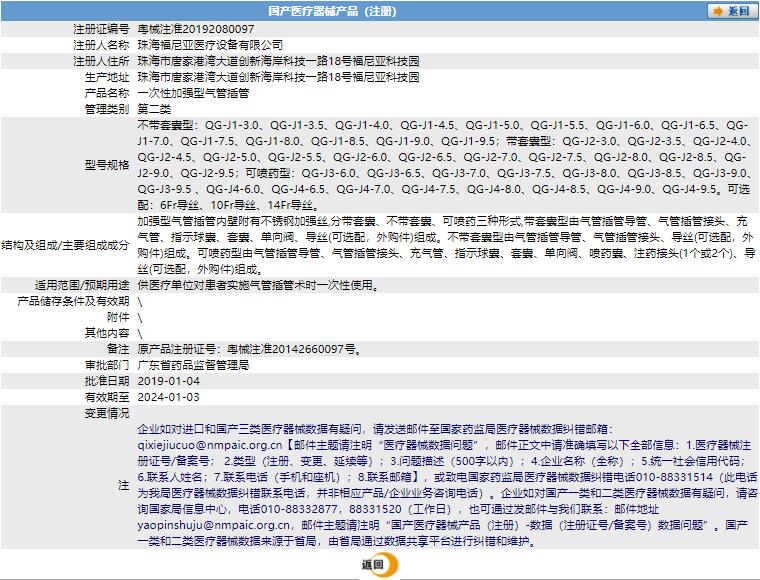Click the phone number 010-88331514 in the notice
This screenshot has height=580, width=760.
click(674, 477)
